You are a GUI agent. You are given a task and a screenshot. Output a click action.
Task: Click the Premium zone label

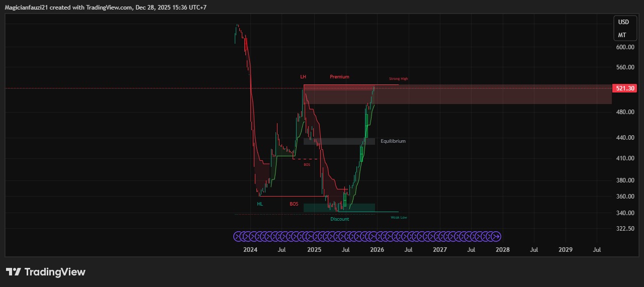click(x=339, y=77)
